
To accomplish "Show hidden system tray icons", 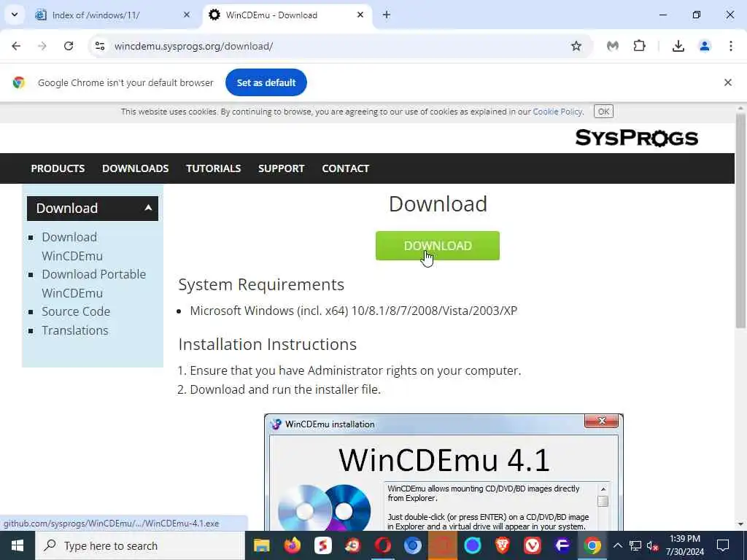I will coord(617,545).
